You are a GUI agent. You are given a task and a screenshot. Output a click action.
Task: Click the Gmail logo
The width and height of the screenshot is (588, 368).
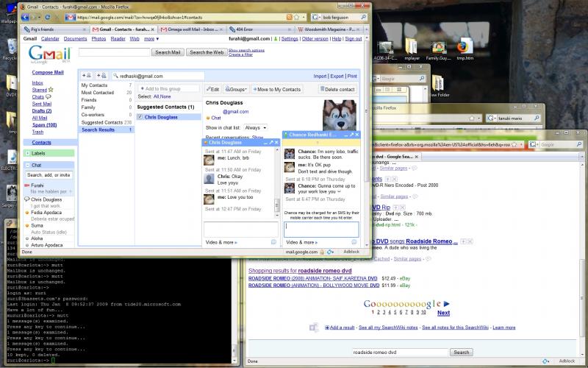(46, 54)
